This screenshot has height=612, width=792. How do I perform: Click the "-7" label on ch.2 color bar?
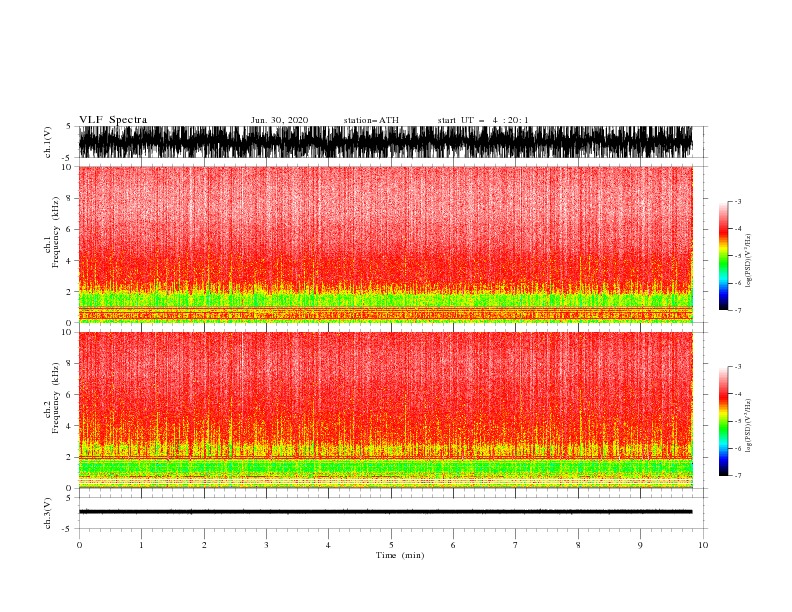737,476
